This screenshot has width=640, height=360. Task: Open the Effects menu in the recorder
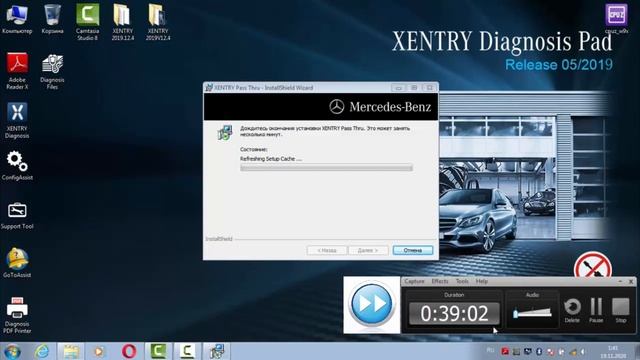pos(440,281)
